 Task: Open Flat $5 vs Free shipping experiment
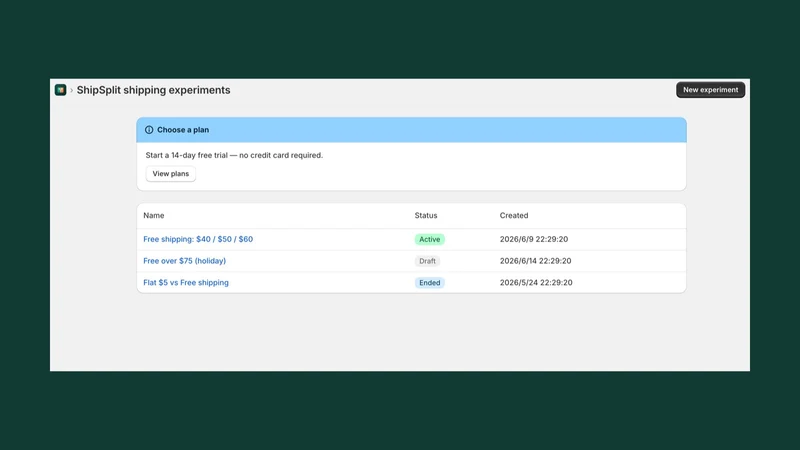[186, 283]
